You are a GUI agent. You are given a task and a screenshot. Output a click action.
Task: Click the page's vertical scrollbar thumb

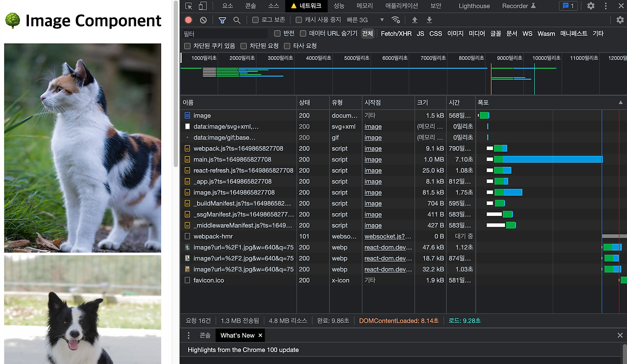175,83
